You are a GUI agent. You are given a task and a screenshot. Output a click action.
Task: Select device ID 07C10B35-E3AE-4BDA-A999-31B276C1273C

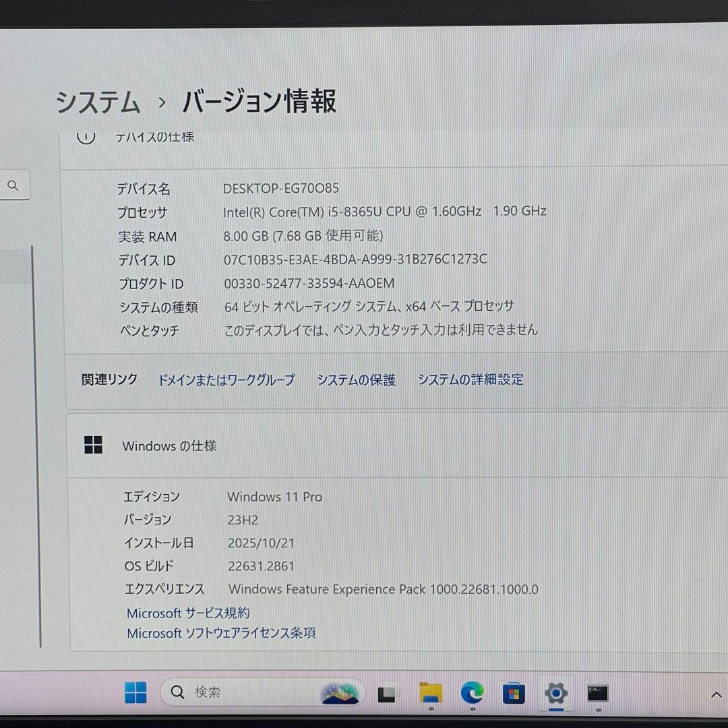point(355,259)
